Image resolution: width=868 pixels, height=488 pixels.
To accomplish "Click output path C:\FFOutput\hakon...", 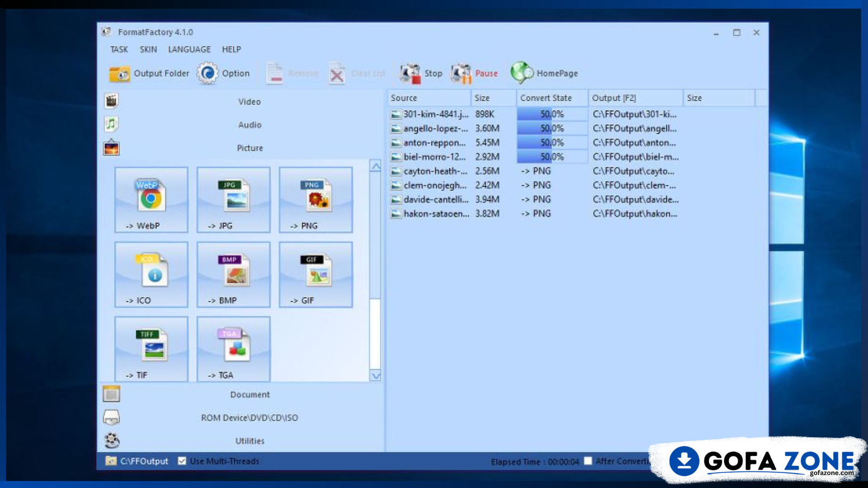I will 635,214.
